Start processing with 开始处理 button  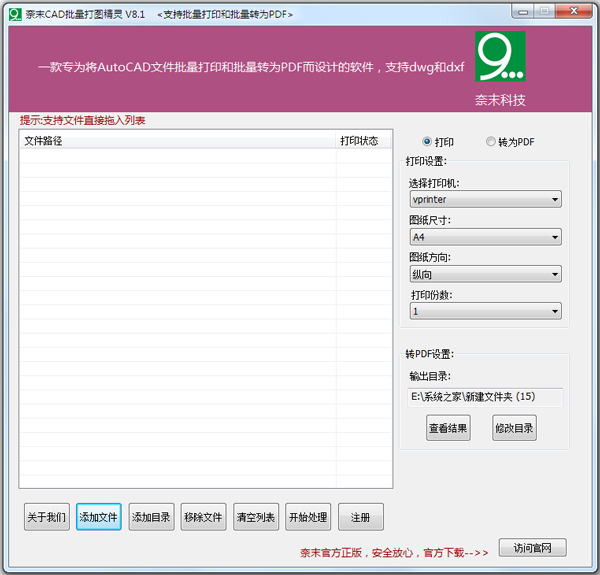(308, 517)
